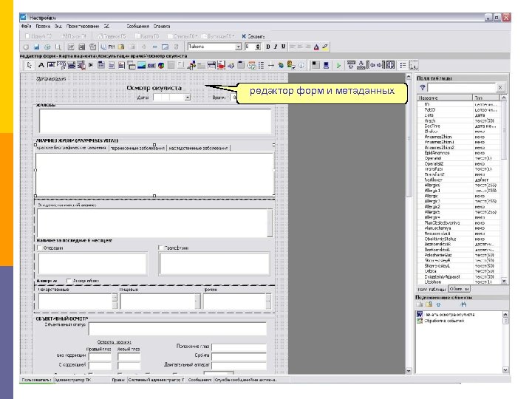Select the text label 'A' tool
Viewport: 532px width, 399px height.
pyautogui.click(x=41, y=65)
